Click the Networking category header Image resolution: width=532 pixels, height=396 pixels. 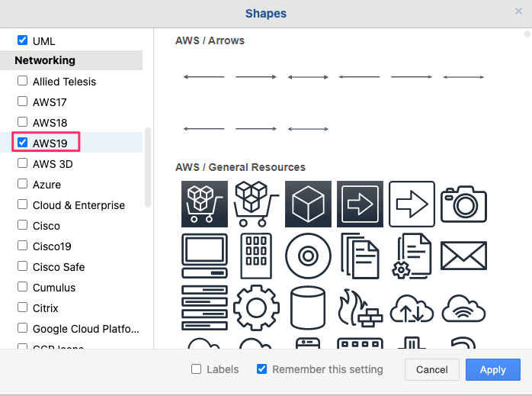coord(71,60)
